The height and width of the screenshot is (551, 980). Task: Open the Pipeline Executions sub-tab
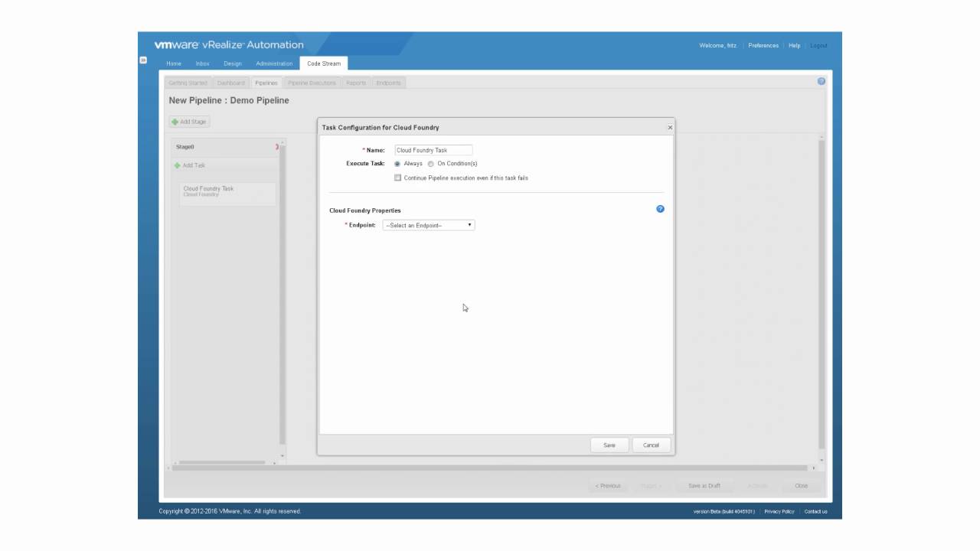tap(312, 83)
